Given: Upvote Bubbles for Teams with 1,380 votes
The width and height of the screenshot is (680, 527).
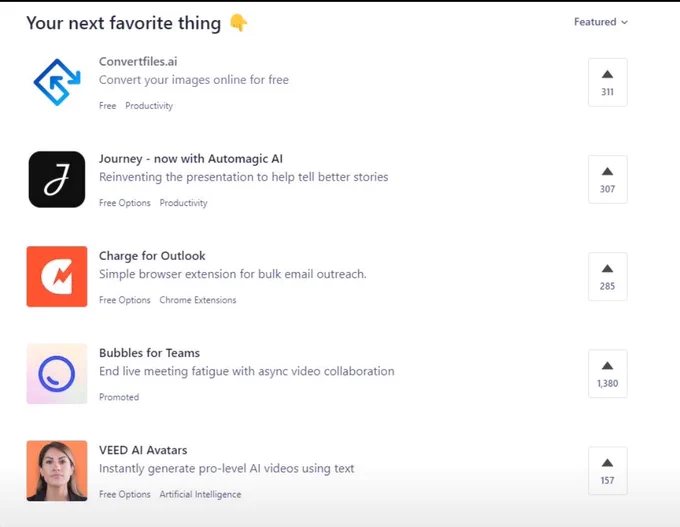Looking at the screenshot, I should (x=608, y=374).
